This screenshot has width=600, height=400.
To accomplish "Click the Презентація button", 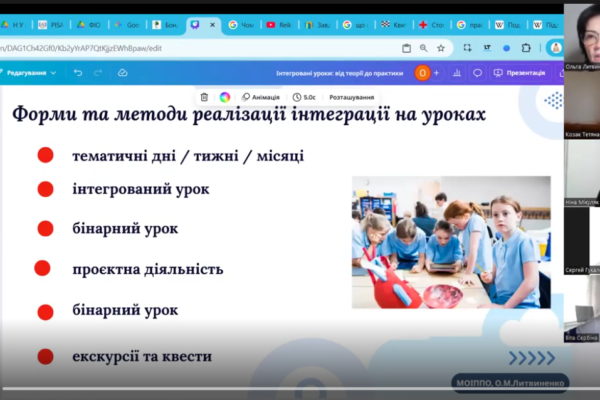I will coord(520,73).
